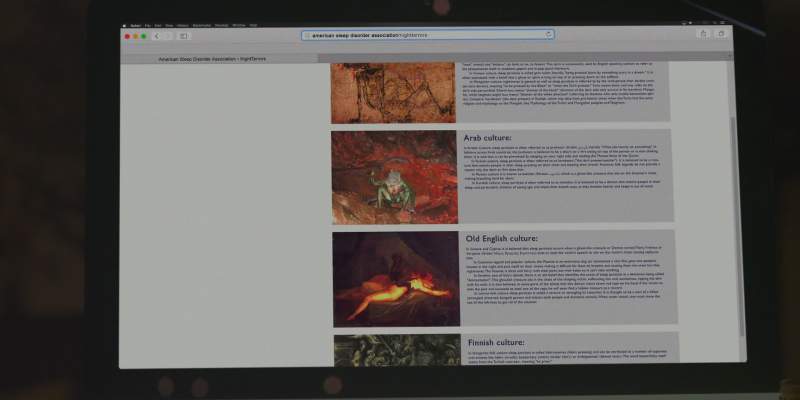Open the History menu

pos(182,26)
